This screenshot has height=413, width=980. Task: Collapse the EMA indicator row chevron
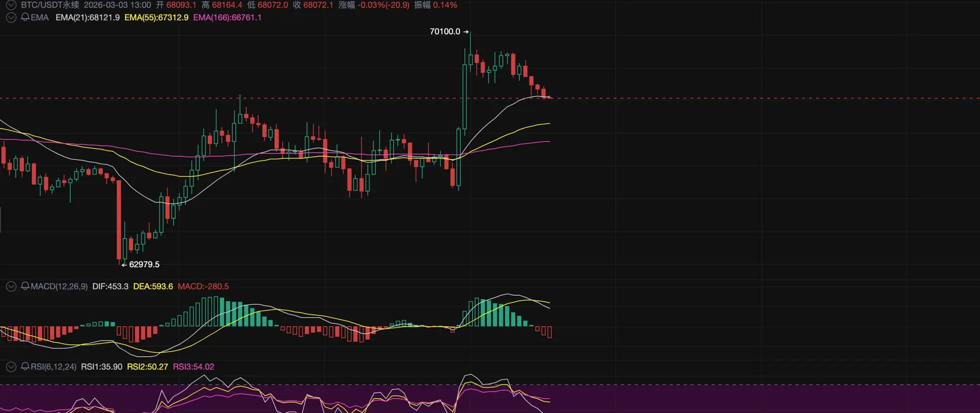(11, 17)
